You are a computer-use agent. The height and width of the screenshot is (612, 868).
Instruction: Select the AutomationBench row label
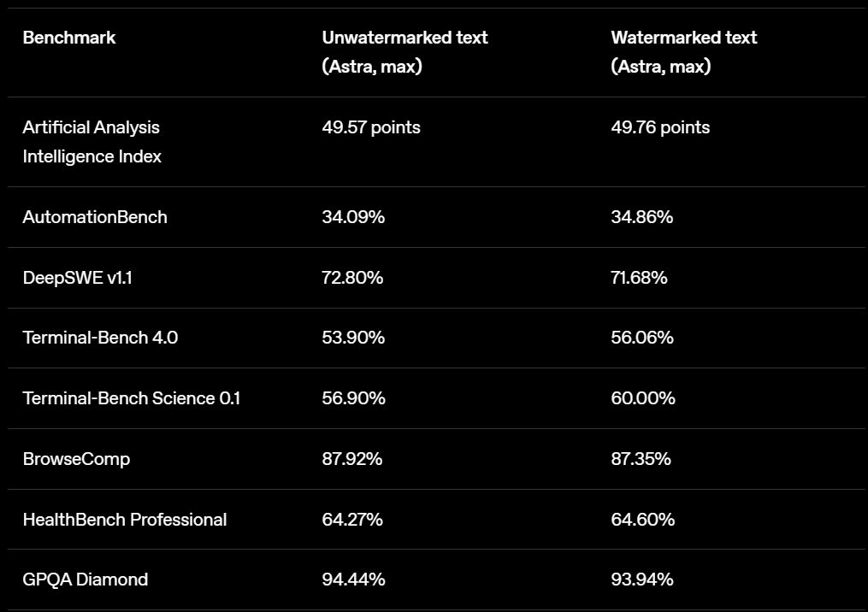tap(95, 217)
